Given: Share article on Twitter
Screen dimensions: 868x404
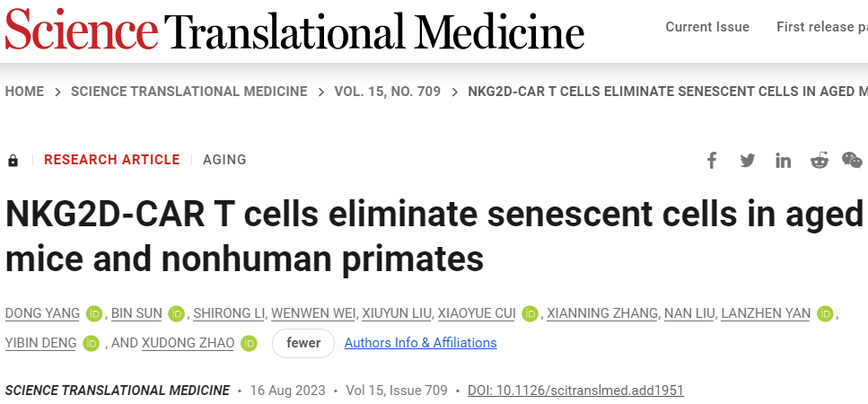Looking at the screenshot, I should tap(748, 161).
